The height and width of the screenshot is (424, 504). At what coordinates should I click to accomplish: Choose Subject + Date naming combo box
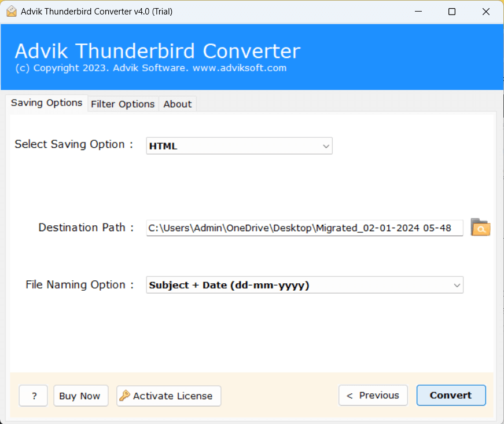(304, 285)
